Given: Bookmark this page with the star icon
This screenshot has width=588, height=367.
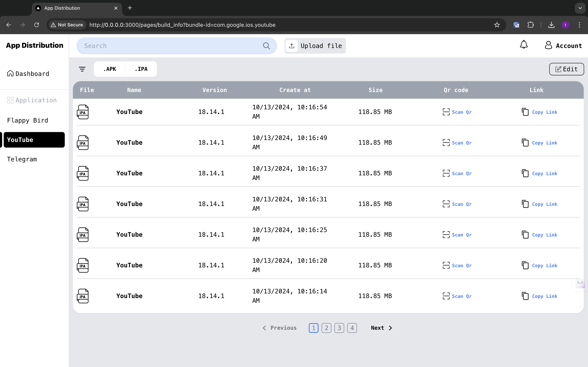Looking at the screenshot, I should (497, 25).
